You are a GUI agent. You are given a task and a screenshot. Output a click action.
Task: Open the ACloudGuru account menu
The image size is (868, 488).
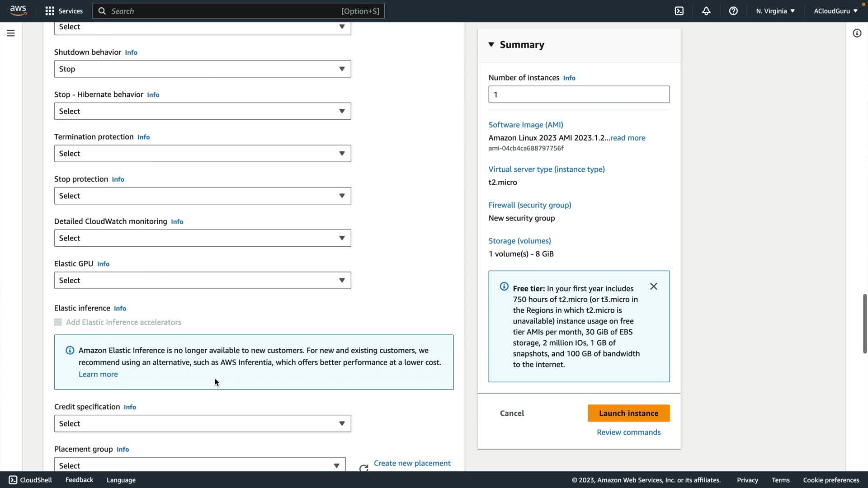835,11
